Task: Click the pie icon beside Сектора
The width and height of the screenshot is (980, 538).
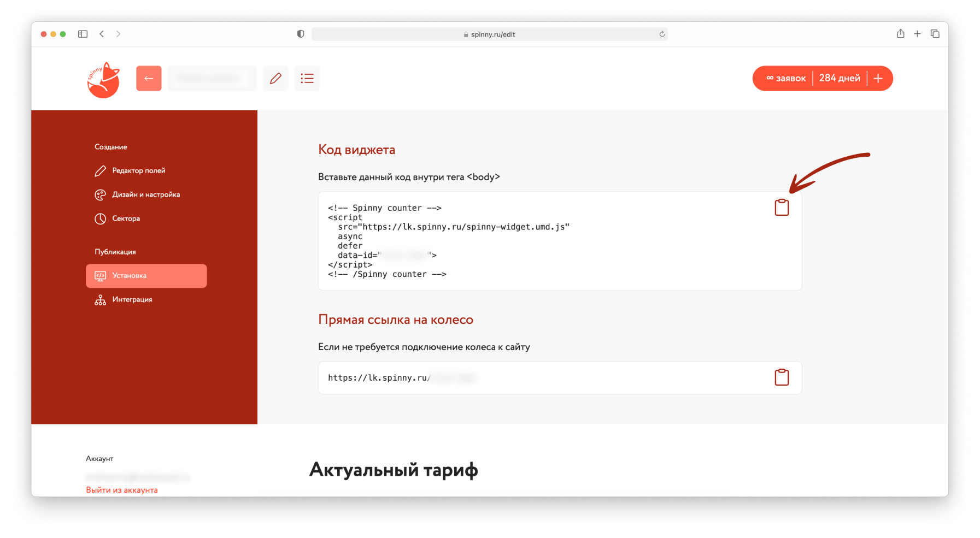Action: (101, 219)
